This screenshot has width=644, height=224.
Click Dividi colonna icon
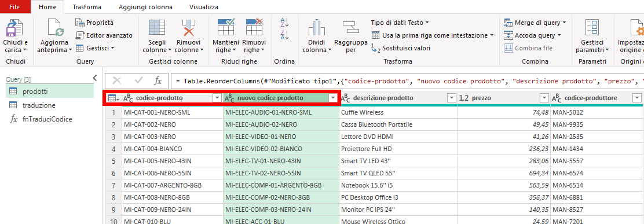(x=317, y=28)
